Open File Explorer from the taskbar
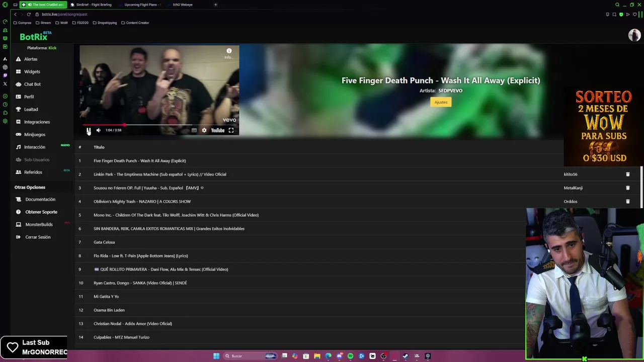This screenshot has width=644, height=362. tap(317, 356)
